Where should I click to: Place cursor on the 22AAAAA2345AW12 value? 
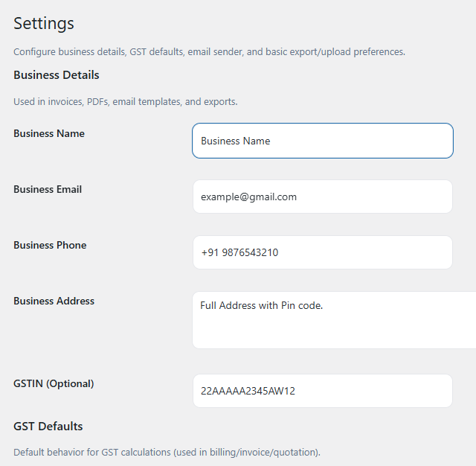[248, 392]
